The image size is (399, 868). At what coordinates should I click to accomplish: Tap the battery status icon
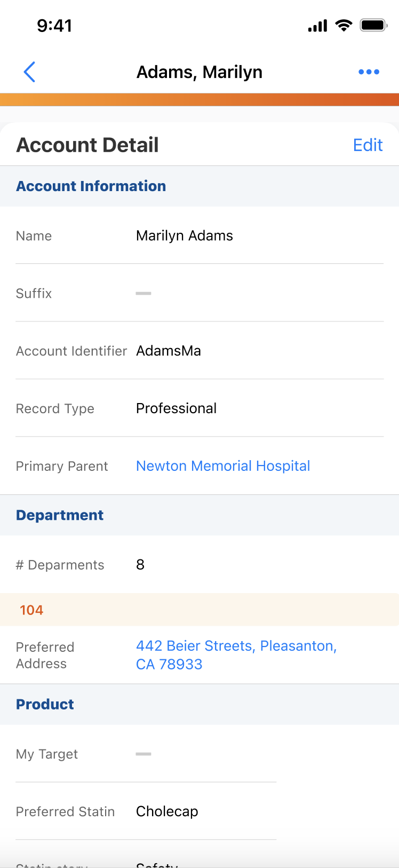click(373, 26)
